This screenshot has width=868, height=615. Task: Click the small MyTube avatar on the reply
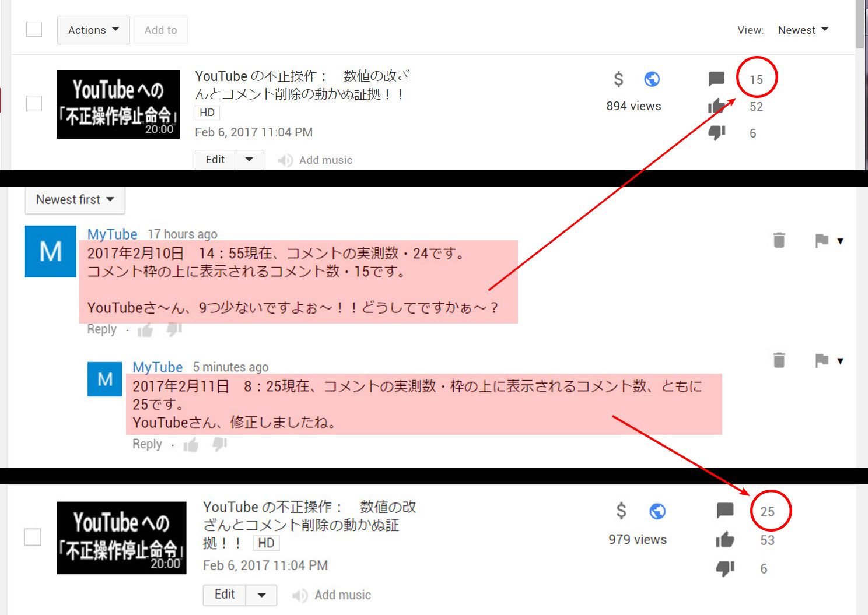pyautogui.click(x=105, y=379)
